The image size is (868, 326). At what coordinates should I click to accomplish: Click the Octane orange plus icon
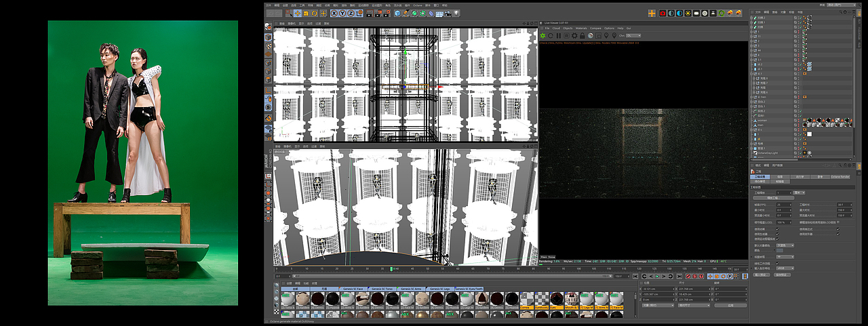(x=652, y=13)
